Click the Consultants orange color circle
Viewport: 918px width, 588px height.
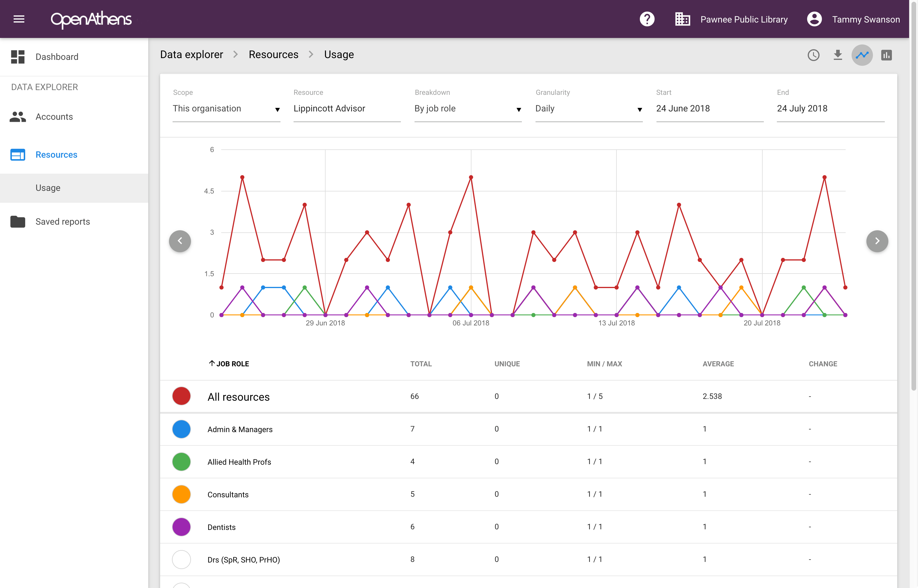pos(181,494)
